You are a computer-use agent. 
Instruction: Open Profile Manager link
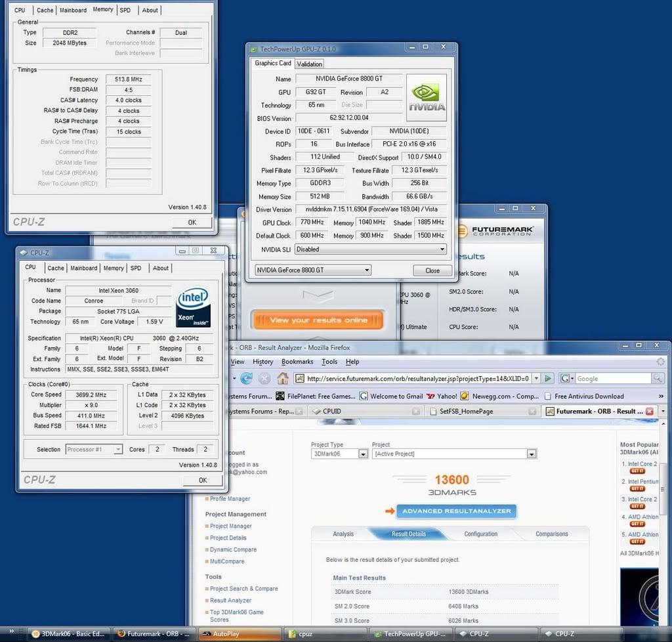(230, 499)
